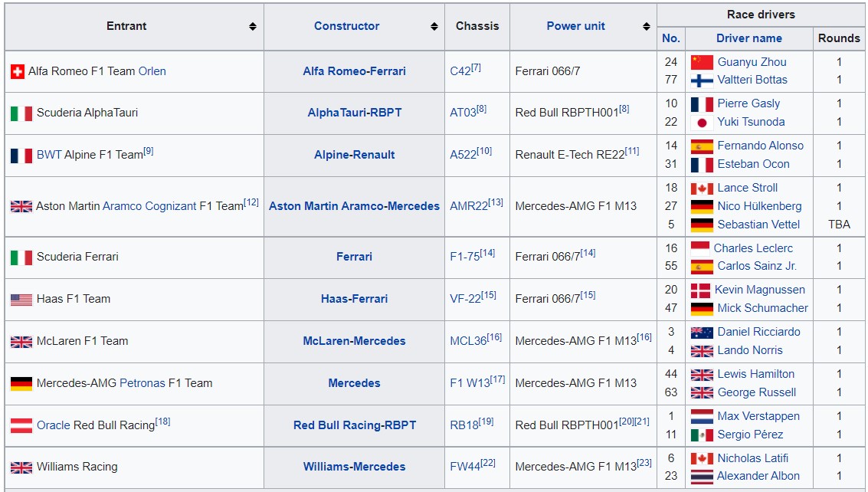This screenshot has width=868, height=492.
Task: Click the US flag beside Haas F1 Team
Action: [21, 300]
